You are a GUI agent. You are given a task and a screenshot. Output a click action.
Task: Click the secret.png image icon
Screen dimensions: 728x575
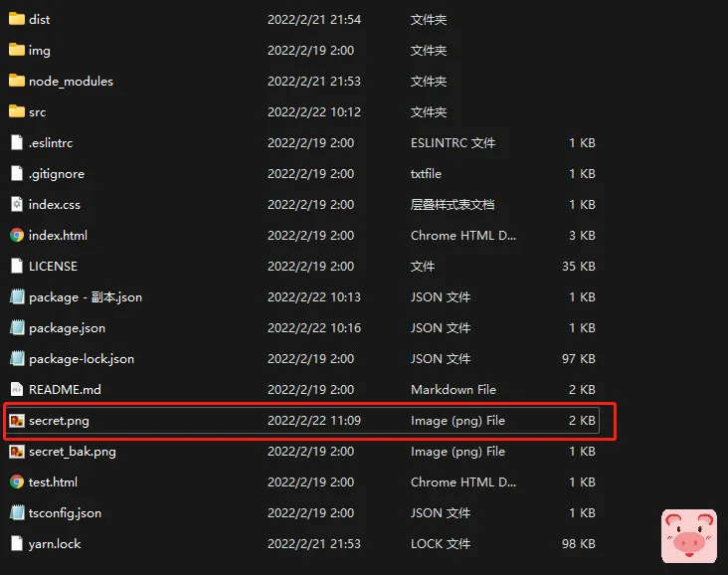pyautogui.click(x=17, y=421)
